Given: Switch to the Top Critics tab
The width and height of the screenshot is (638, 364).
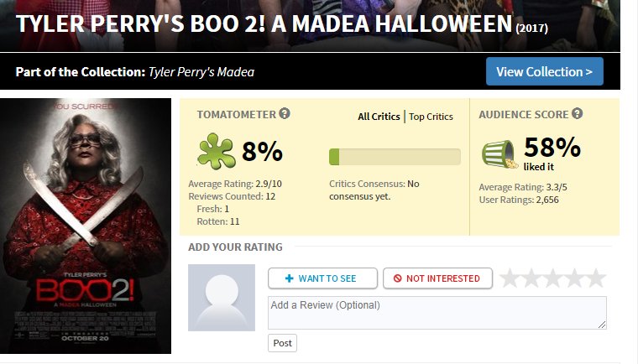Looking at the screenshot, I should 431,117.
